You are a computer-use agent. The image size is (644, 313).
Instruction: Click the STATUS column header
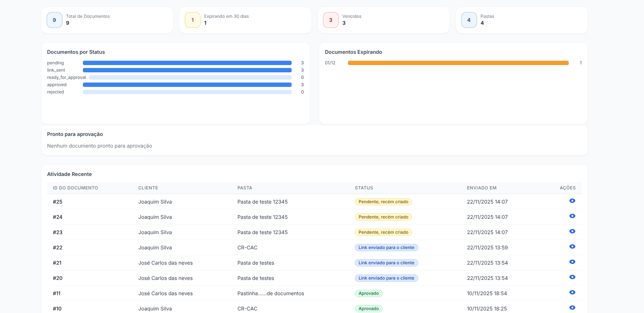pos(364,188)
